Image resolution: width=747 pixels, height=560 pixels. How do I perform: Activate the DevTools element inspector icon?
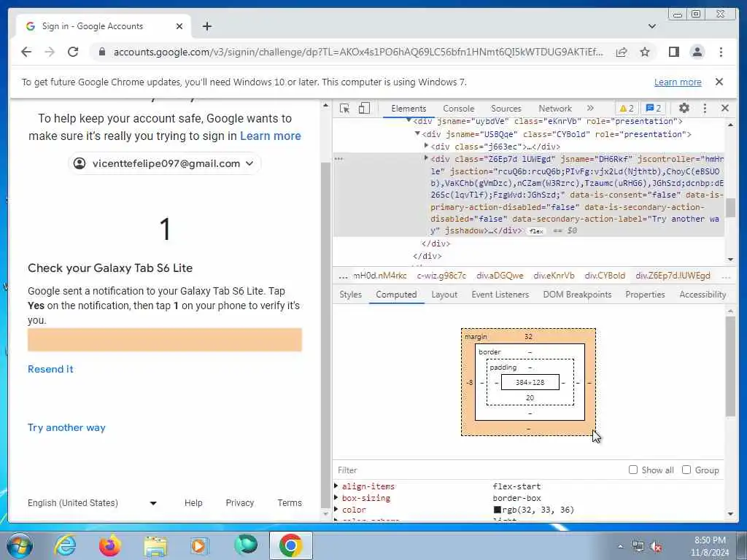[344, 108]
